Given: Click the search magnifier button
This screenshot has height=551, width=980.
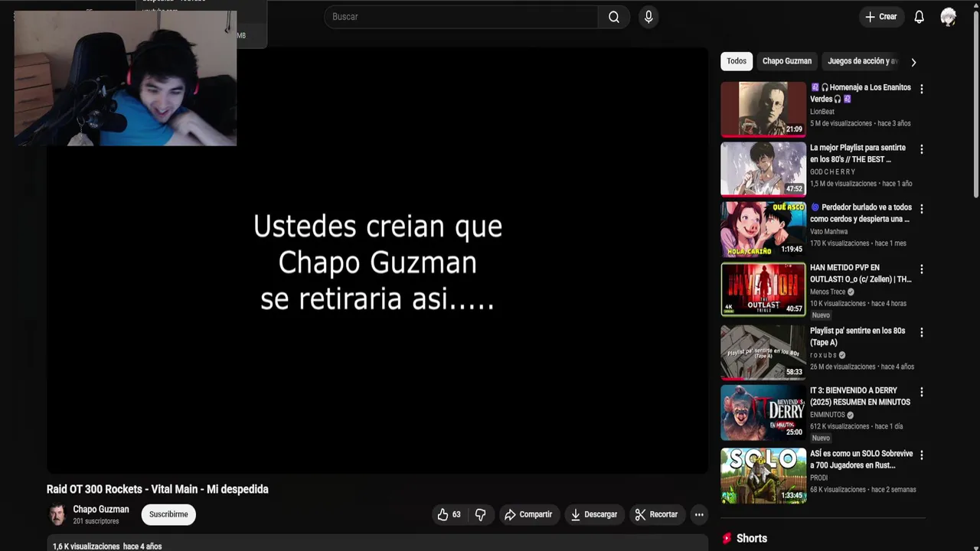Looking at the screenshot, I should pos(614,17).
